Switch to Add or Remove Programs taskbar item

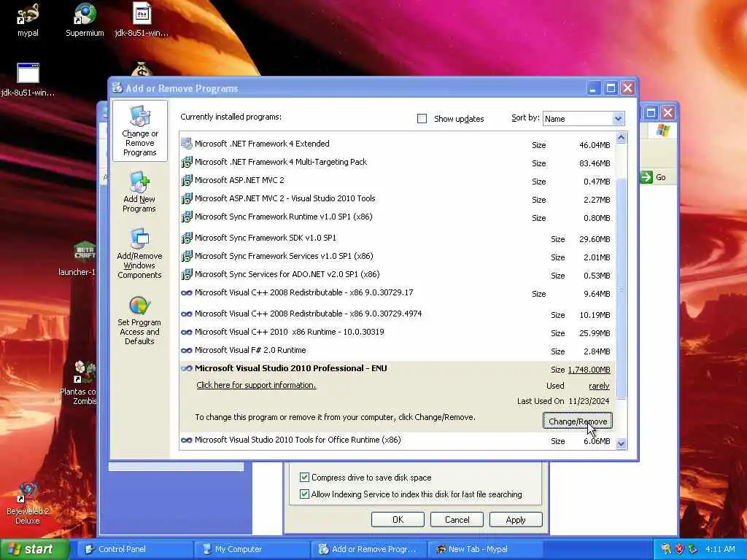pyautogui.click(x=368, y=549)
